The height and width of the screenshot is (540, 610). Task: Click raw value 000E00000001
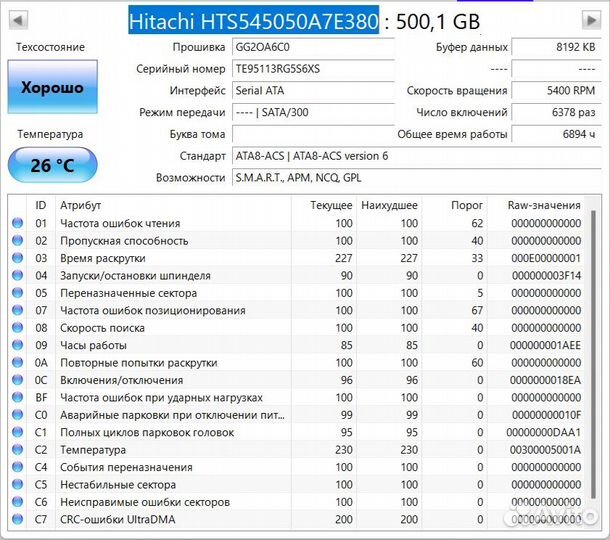point(546,258)
